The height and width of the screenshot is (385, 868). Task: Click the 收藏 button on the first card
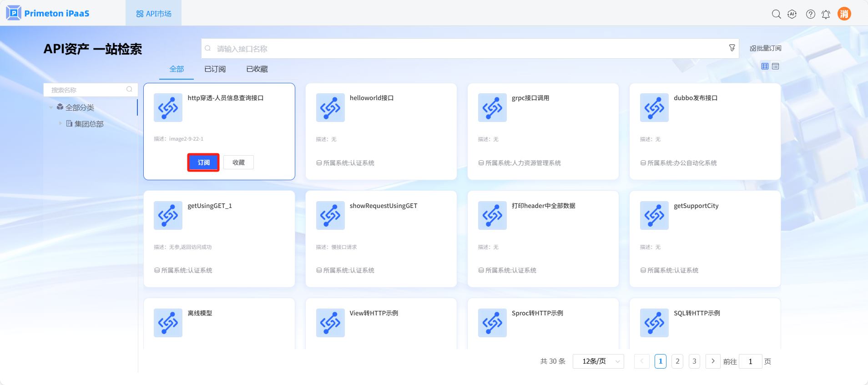pyautogui.click(x=238, y=162)
